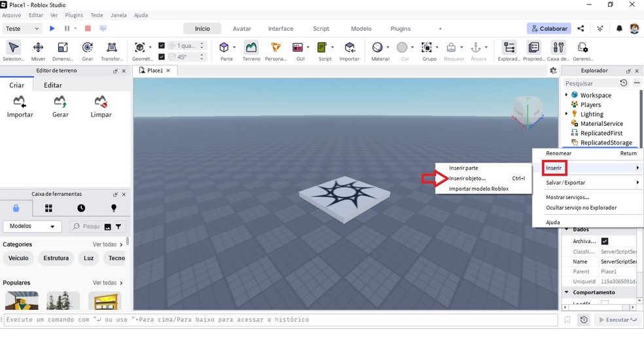The height and width of the screenshot is (342, 644).
Task: Toggle the Archivable checkbox in properties
Action: point(605,241)
